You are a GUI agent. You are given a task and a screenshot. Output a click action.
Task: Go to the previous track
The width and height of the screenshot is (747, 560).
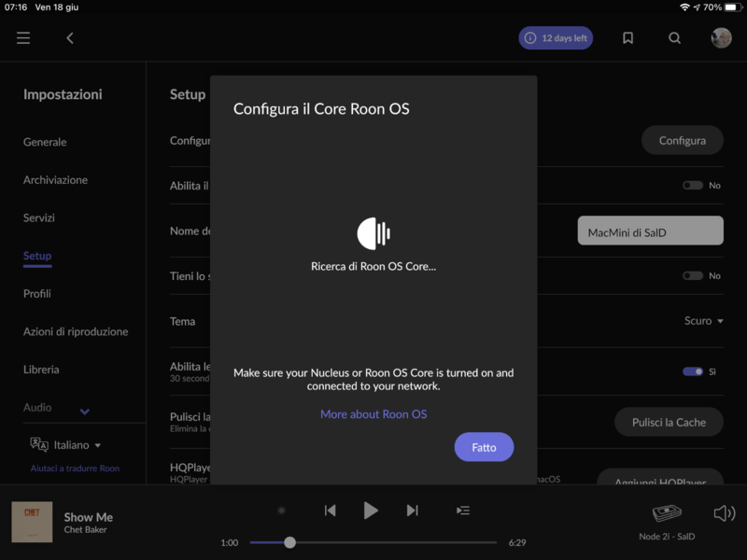(x=330, y=511)
